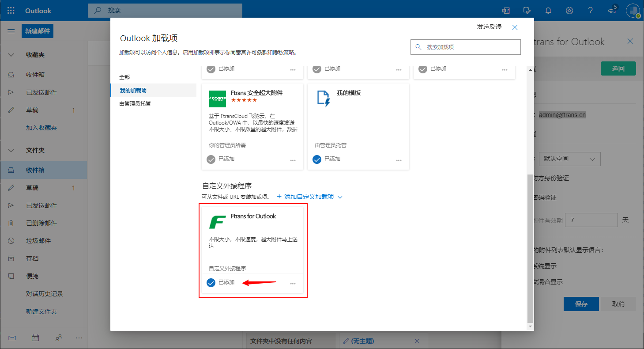
Task: Click the settings gear icon
Action: (x=569, y=11)
